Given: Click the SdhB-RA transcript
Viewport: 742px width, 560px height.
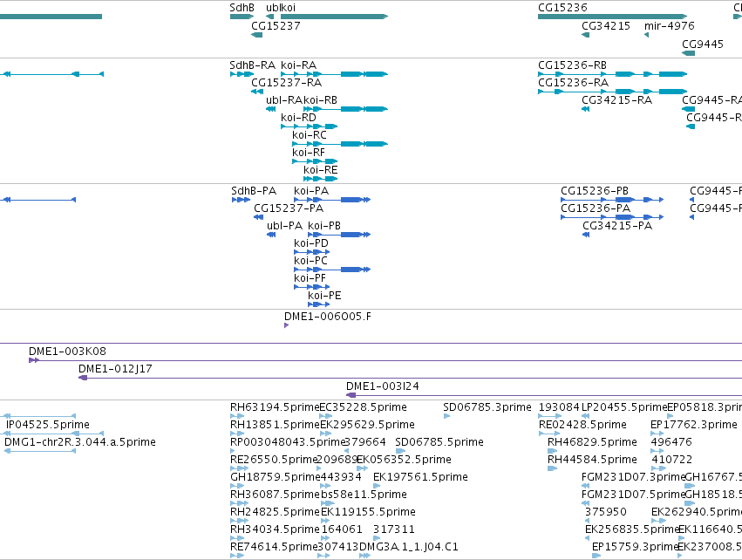Looking at the screenshot, I should pos(242,74).
